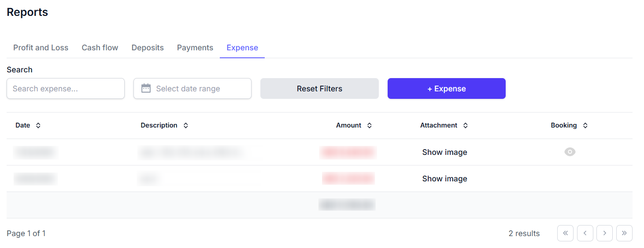Open the Deposits tab

(148, 48)
